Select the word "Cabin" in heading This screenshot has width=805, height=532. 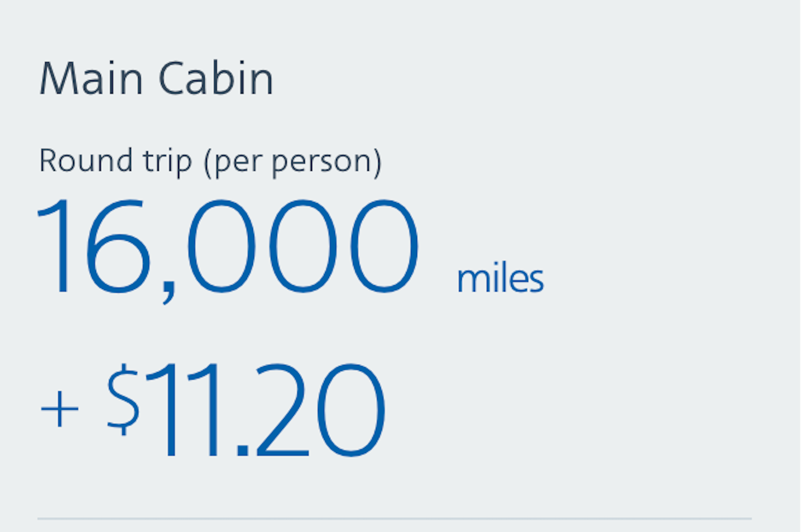216,79
